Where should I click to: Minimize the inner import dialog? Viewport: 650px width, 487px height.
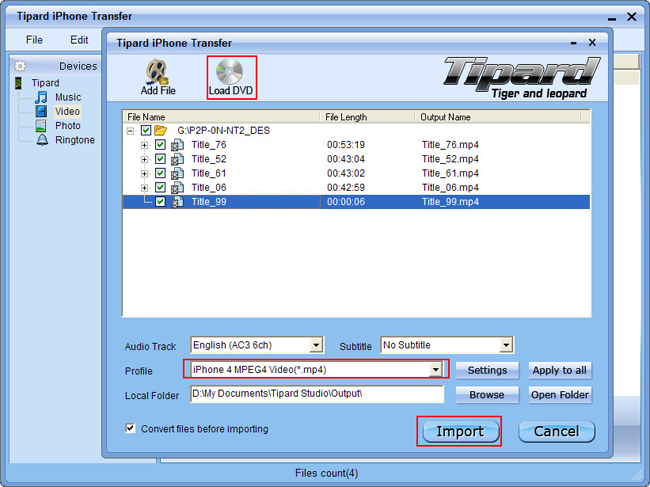pos(573,43)
